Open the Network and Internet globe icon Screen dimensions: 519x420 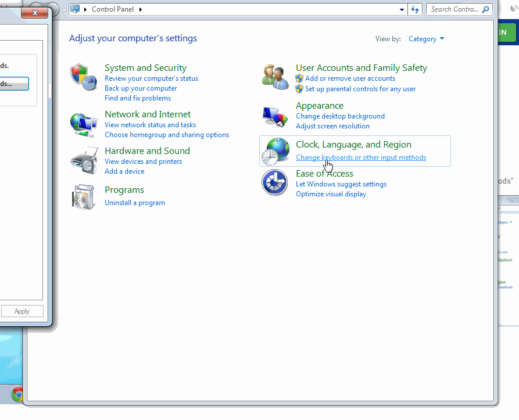pyautogui.click(x=84, y=124)
